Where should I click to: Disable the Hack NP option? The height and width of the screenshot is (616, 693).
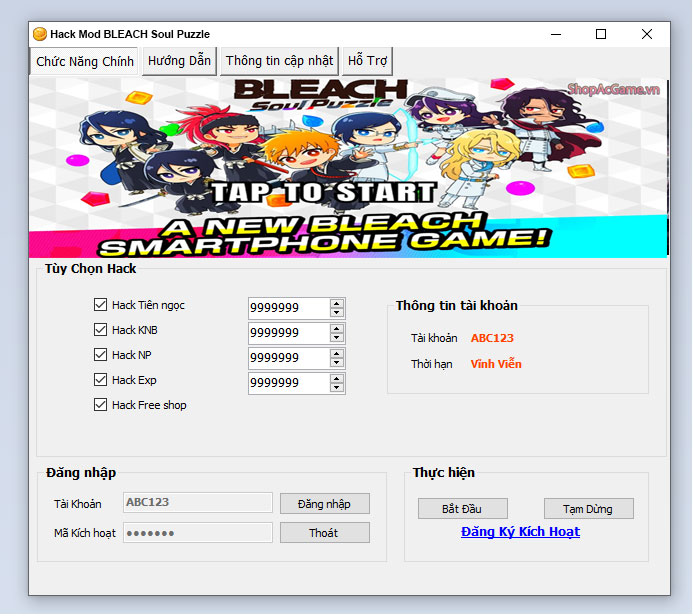tap(100, 354)
